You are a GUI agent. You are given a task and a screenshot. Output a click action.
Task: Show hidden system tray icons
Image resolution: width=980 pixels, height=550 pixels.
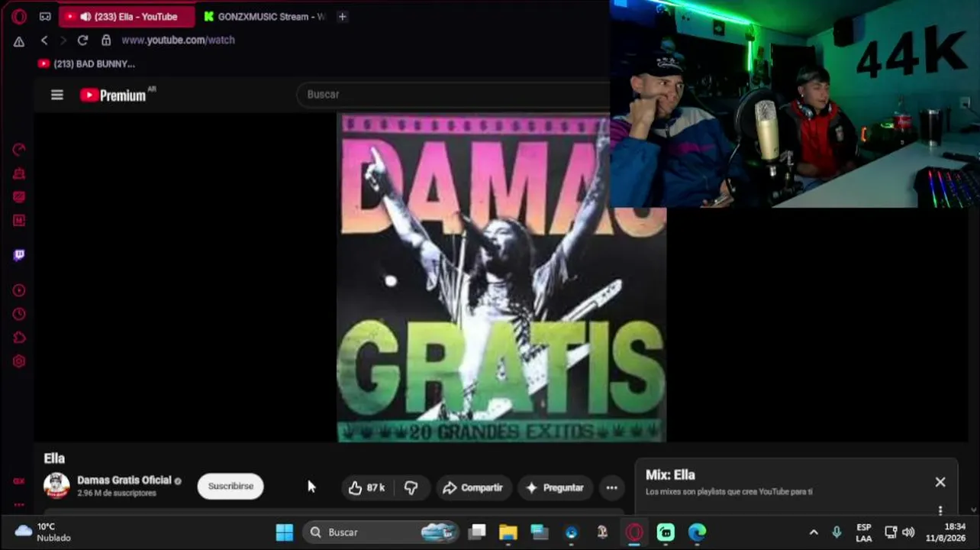coord(814,532)
